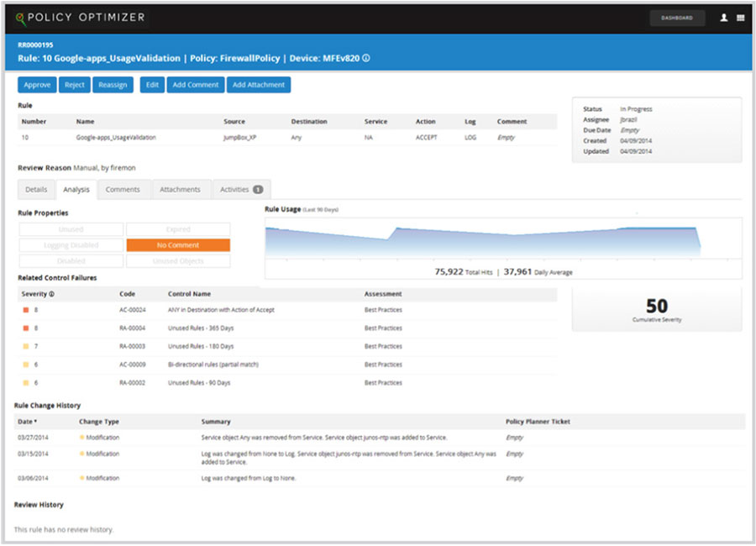Click Add Attachment button
Viewport: 756px width, 546px height.
(259, 85)
